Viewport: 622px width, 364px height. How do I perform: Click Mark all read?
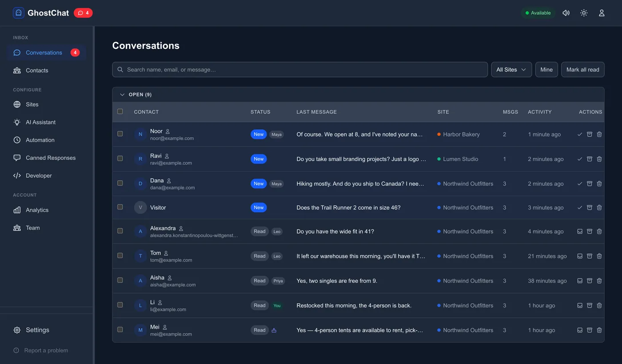tap(583, 70)
